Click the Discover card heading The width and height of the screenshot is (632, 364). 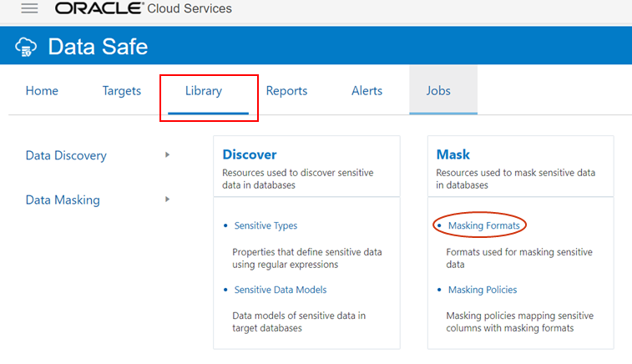coord(250,154)
